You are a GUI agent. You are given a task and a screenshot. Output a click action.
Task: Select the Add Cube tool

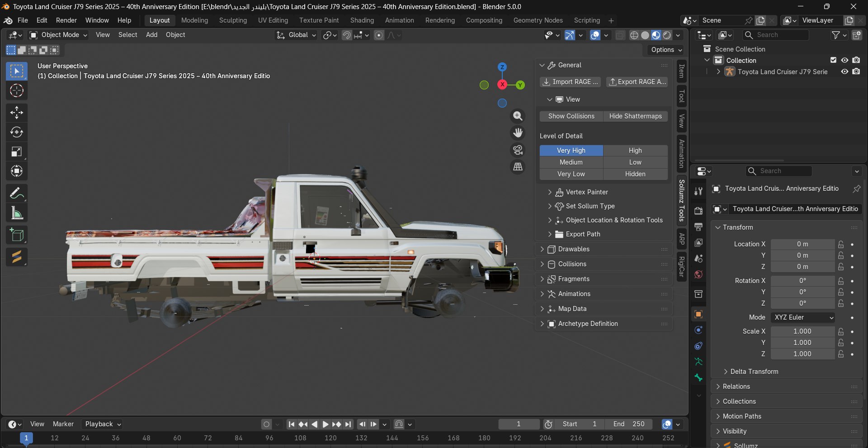point(17,235)
